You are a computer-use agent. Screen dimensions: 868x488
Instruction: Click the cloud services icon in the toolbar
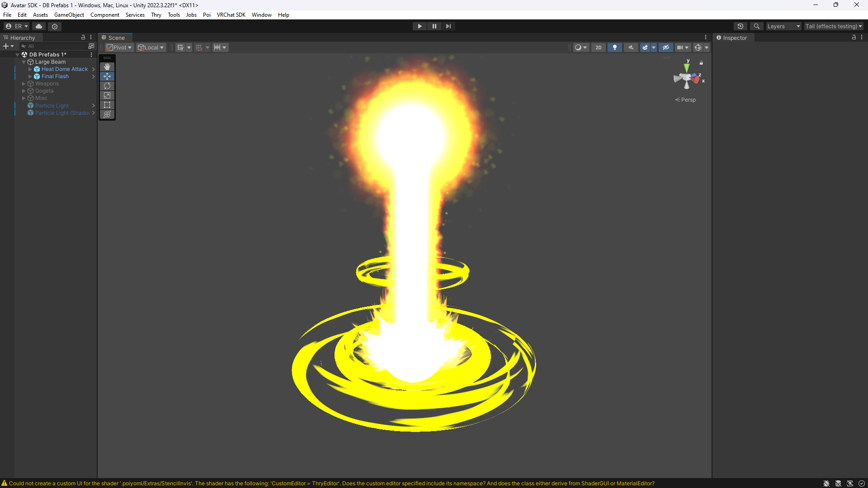pyautogui.click(x=38, y=26)
